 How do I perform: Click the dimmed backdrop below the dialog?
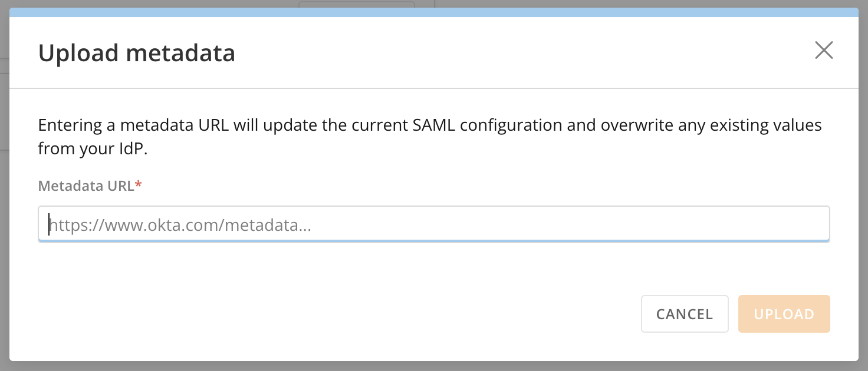coord(433,366)
